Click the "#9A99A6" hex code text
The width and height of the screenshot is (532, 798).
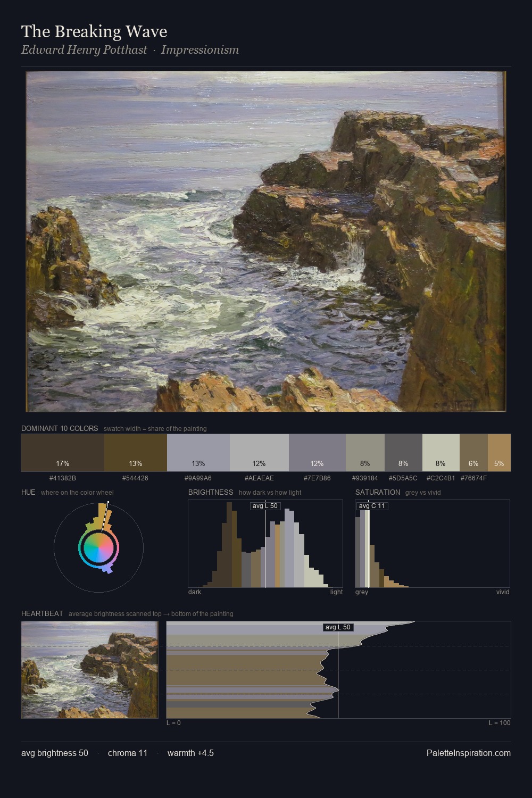pos(198,478)
